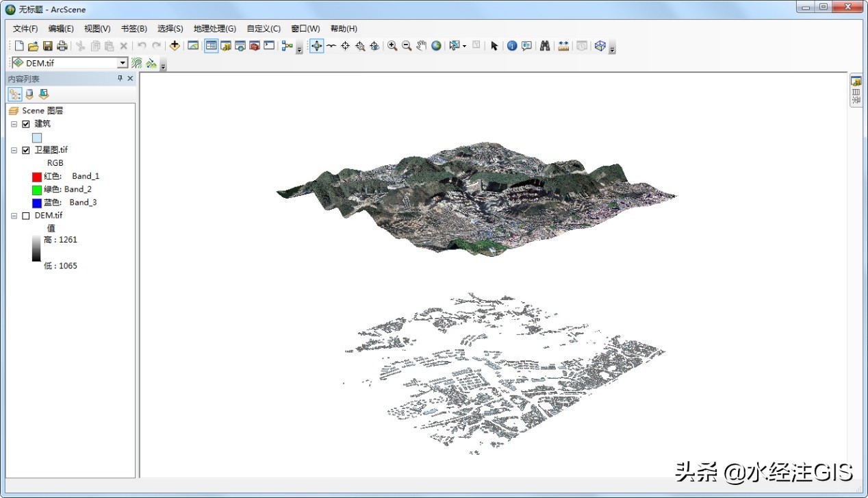The image size is (868, 498).
Task: Open the 地理处理(G) menu
Action: 214,29
